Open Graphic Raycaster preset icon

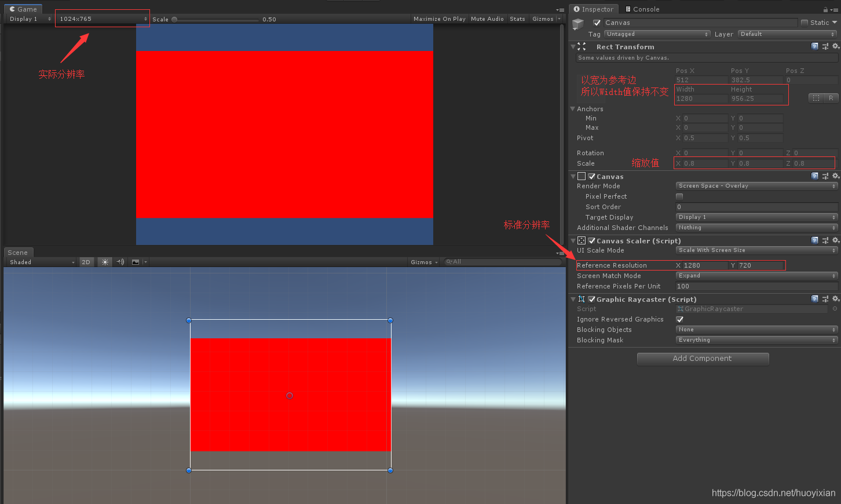(825, 299)
